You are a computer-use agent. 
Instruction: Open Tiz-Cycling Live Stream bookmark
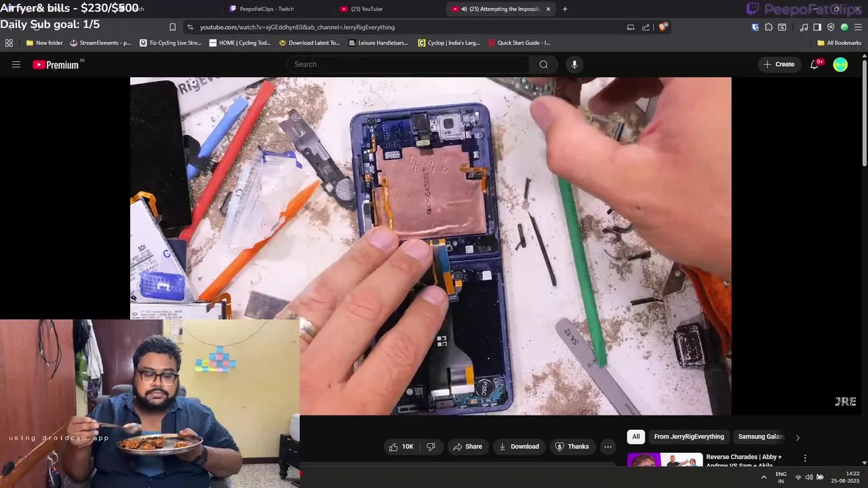pos(170,43)
